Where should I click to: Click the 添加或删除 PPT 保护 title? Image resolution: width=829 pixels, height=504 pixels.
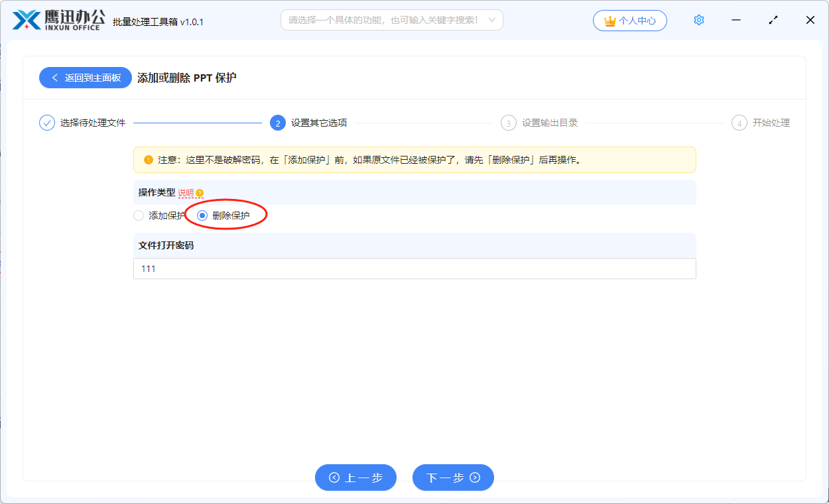click(x=187, y=78)
